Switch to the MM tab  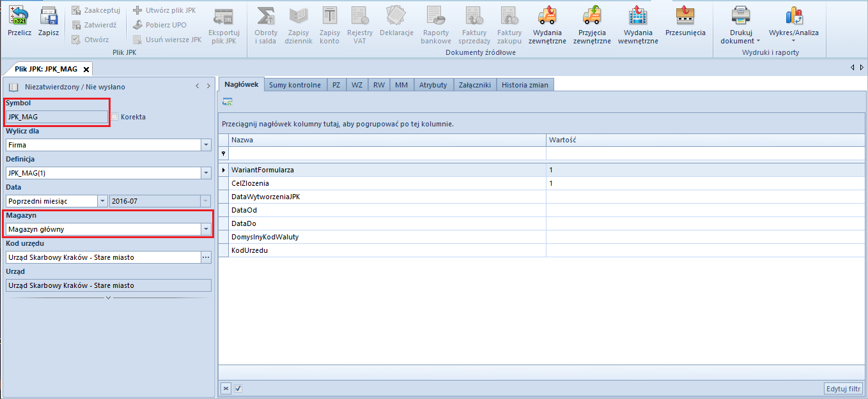click(x=401, y=84)
